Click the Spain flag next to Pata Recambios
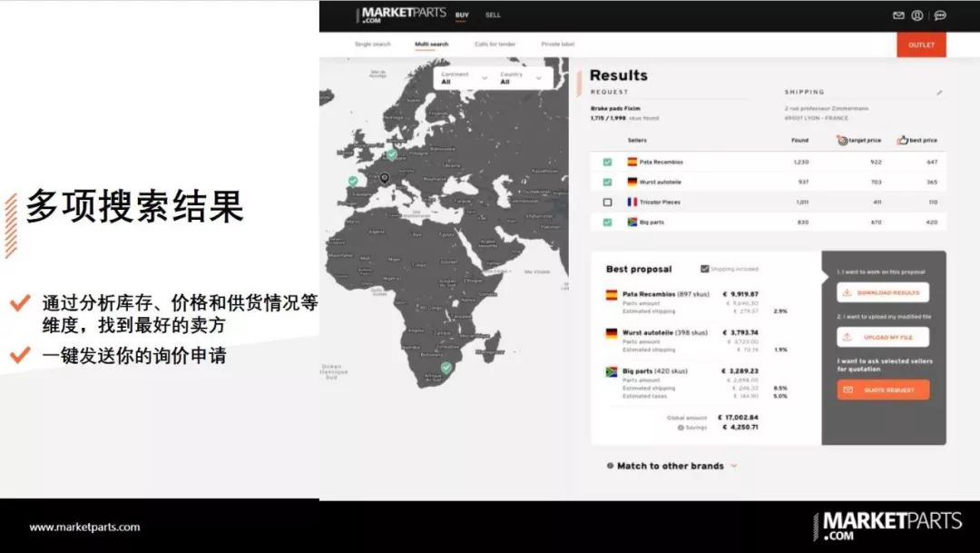Viewport: 980px width, 553px height. pyautogui.click(x=632, y=162)
